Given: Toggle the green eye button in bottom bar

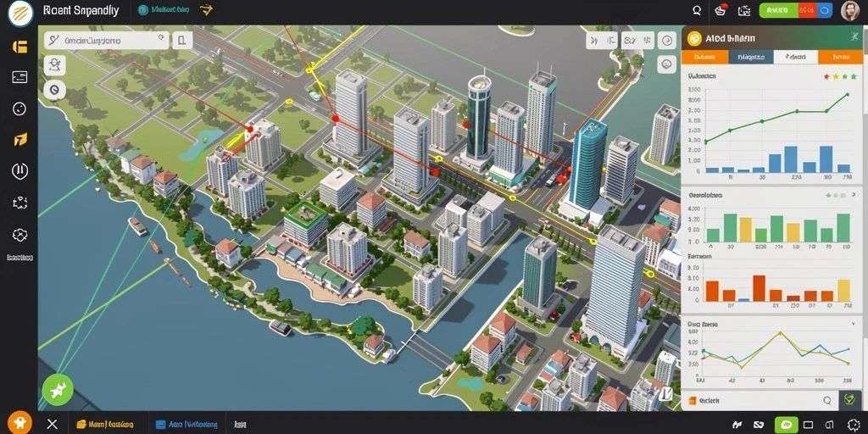Looking at the screenshot, I should pos(786,426).
